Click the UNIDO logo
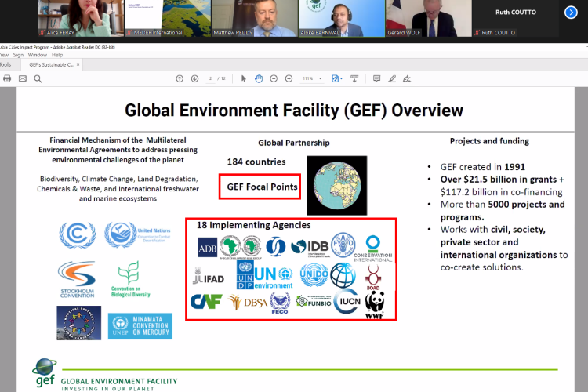This screenshot has height=392, width=588. click(x=314, y=275)
